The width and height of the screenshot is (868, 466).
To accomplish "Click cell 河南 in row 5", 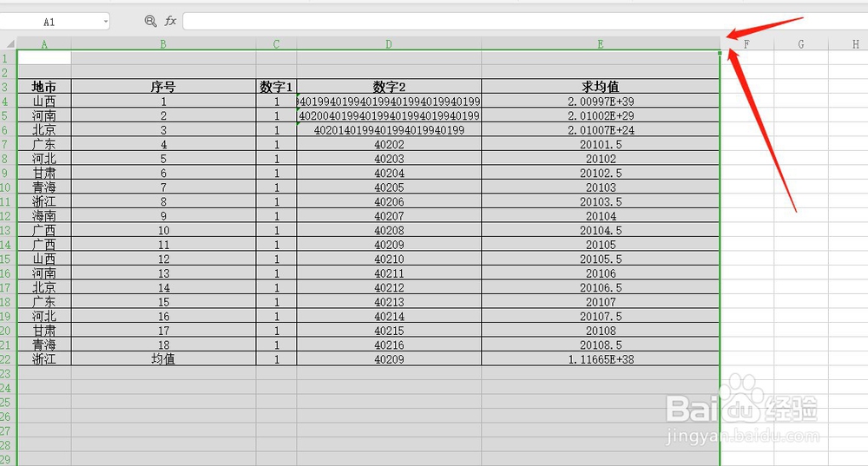I will [x=44, y=115].
